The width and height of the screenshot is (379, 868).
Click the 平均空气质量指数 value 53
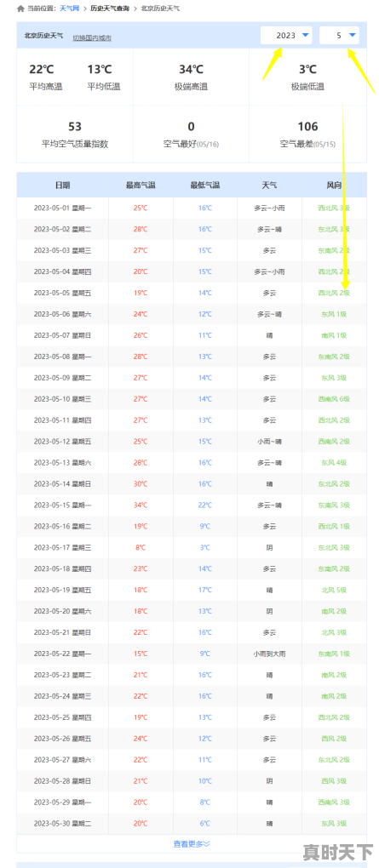click(75, 127)
